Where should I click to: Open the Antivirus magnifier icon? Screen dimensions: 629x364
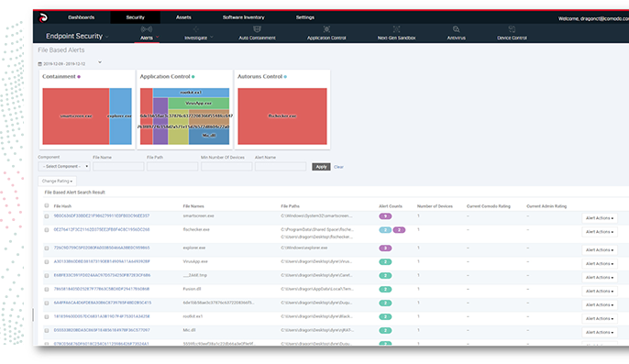[x=456, y=29]
